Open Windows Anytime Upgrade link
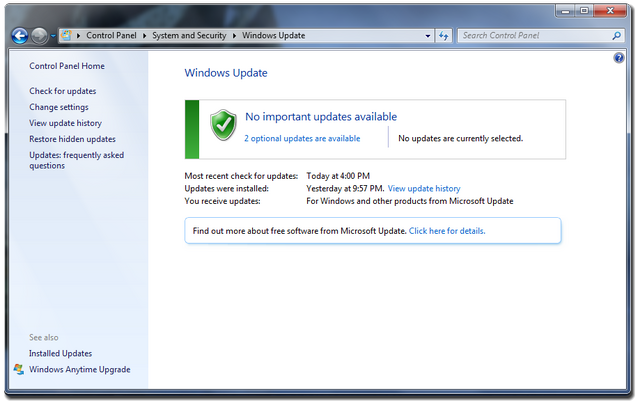 click(x=80, y=369)
